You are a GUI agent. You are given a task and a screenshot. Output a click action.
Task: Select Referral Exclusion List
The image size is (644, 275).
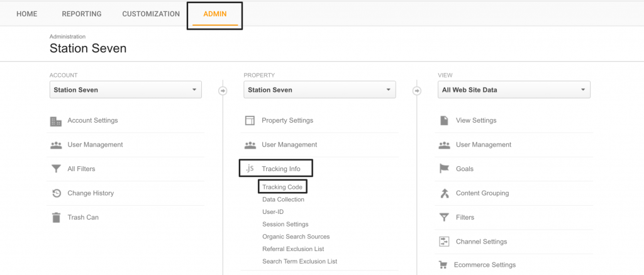[x=293, y=249]
